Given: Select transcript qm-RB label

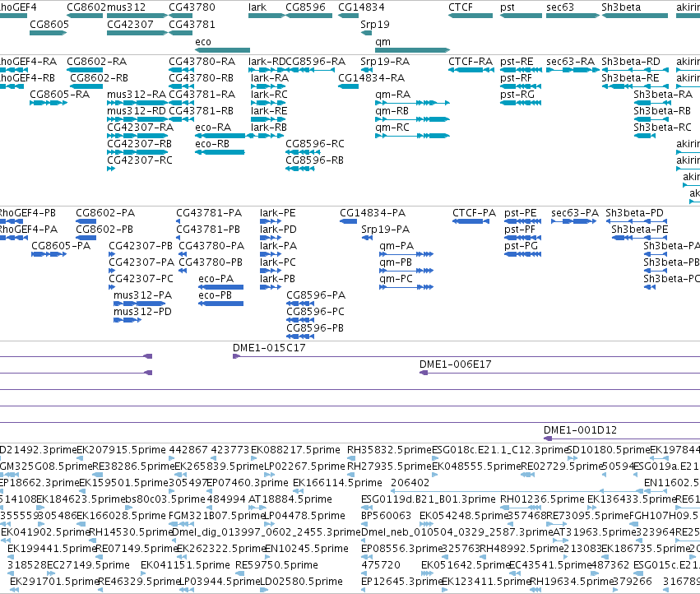Looking at the screenshot, I should (x=392, y=111).
